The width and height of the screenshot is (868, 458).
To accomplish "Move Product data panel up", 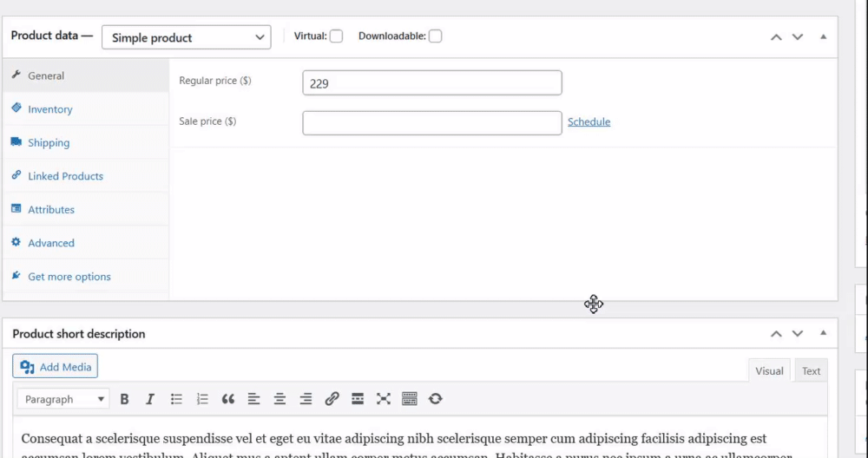I will [776, 37].
